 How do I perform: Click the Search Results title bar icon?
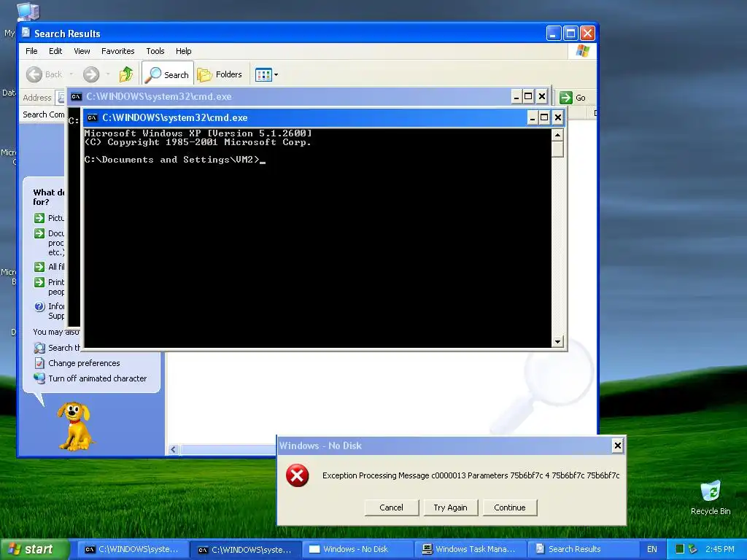pos(26,33)
